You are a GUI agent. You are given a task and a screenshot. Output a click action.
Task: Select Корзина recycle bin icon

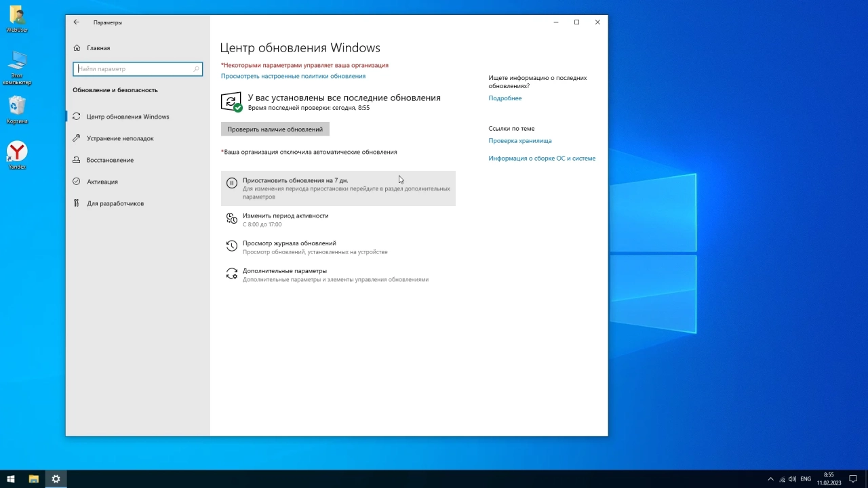(x=17, y=110)
